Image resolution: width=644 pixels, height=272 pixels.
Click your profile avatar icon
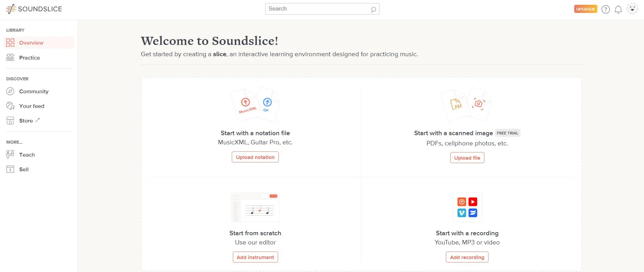pyautogui.click(x=632, y=9)
